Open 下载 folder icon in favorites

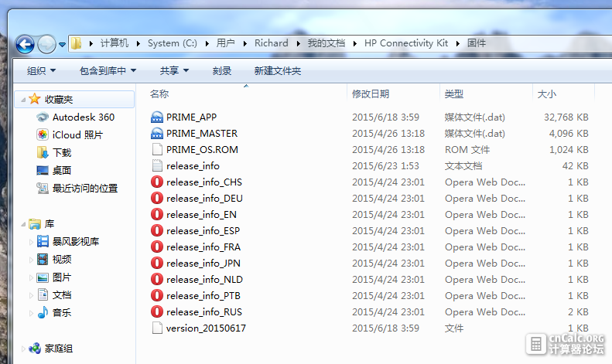coord(42,152)
